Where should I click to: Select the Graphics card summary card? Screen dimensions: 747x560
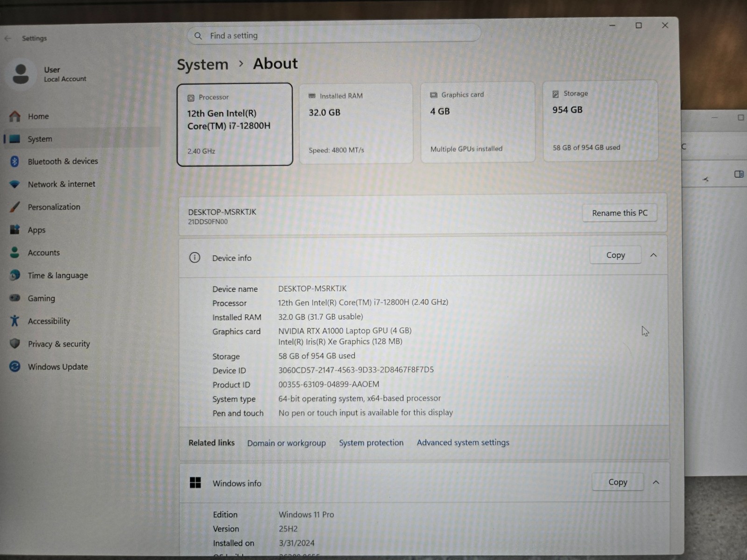click(478, 122)
